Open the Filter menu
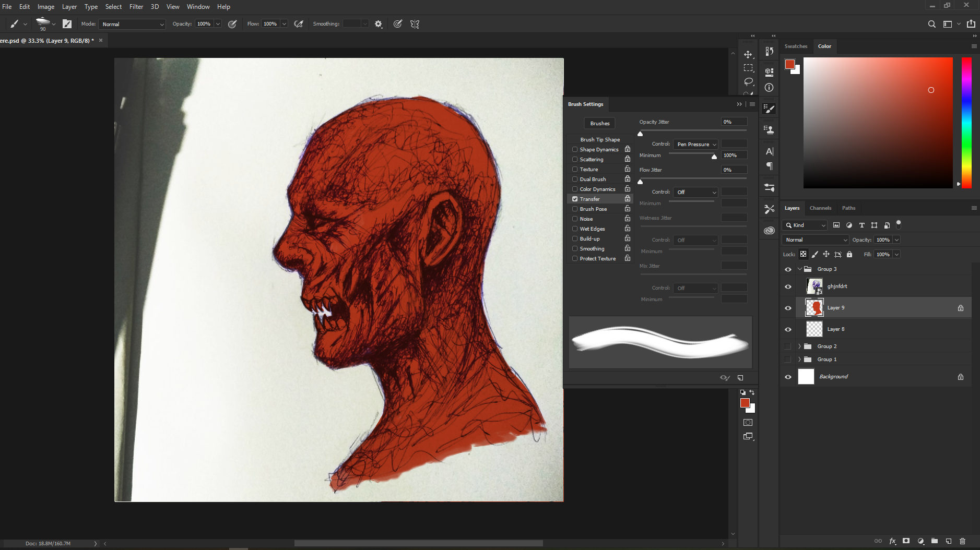The width and height of the screenshot is (980, 550). click(x=136, y=7)
